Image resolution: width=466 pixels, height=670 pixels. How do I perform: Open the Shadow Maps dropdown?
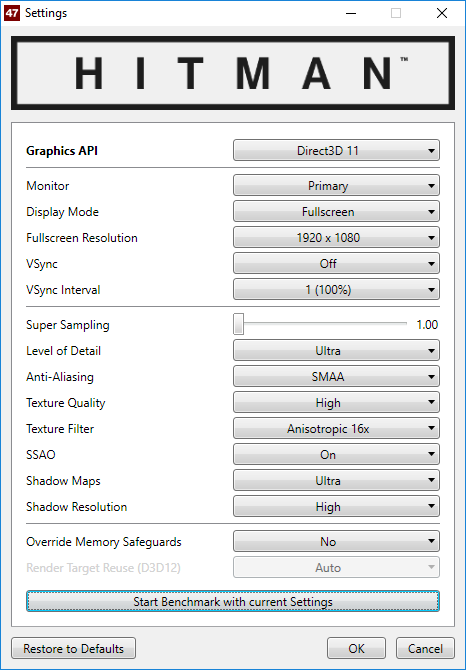point(336,481)
